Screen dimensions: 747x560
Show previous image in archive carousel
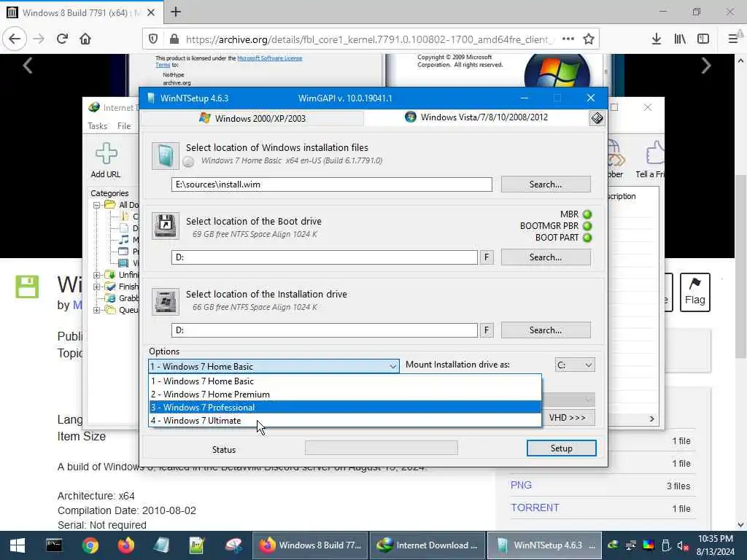pyautogui.click(x=28, y=65)
